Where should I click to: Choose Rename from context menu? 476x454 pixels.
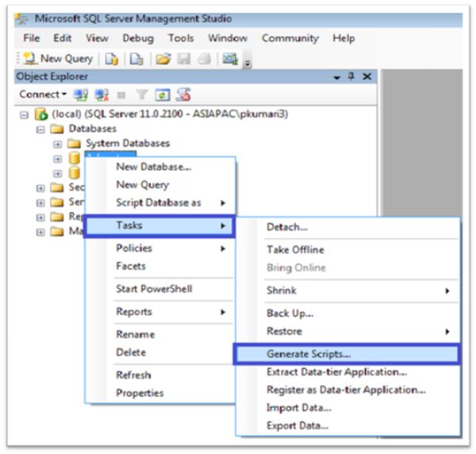coord(160,334)
